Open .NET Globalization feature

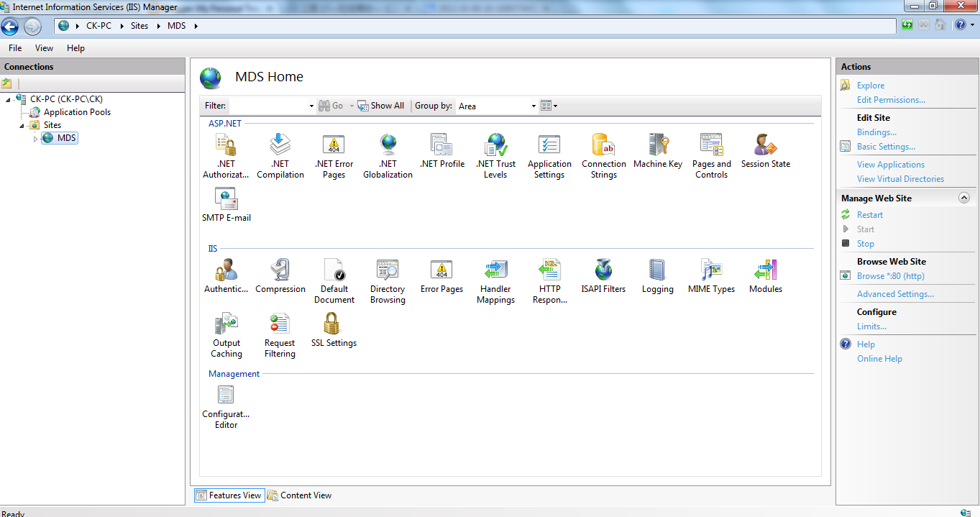388,156
